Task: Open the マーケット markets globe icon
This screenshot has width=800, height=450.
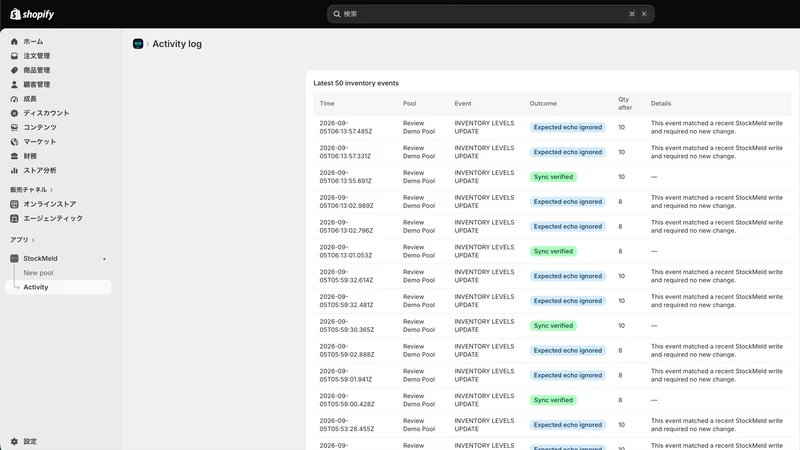Action: tap(14, 141)
